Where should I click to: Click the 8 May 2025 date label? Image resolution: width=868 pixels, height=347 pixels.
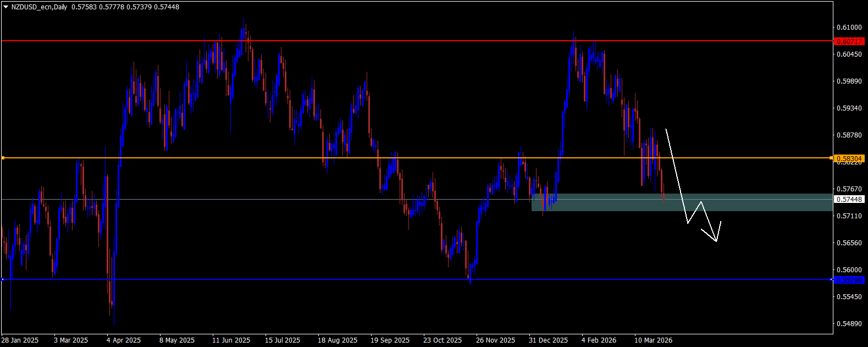point(177,340)
